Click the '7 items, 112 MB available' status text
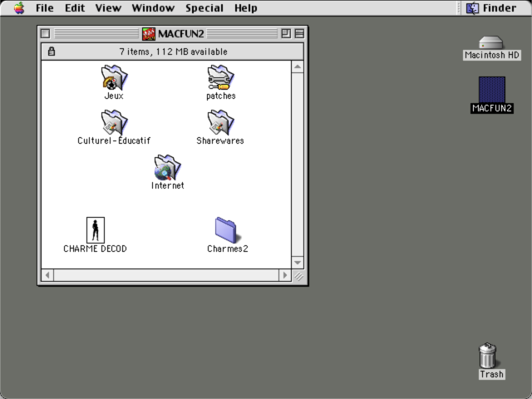Viewport: 532px width, 399px height. [173, 52]
